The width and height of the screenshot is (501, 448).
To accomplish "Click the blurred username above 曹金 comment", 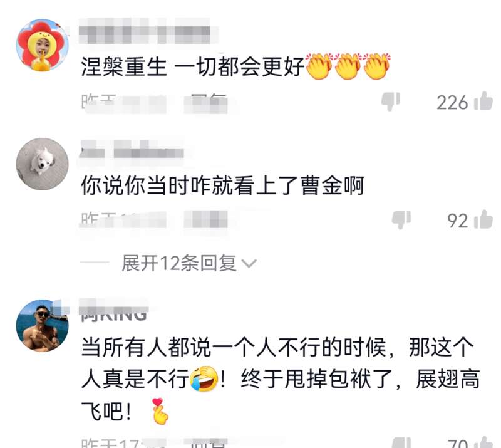I will click(132, 150).
